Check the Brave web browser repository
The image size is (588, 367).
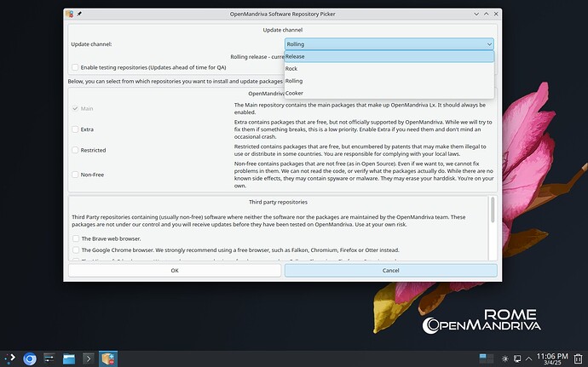[76, 238]
